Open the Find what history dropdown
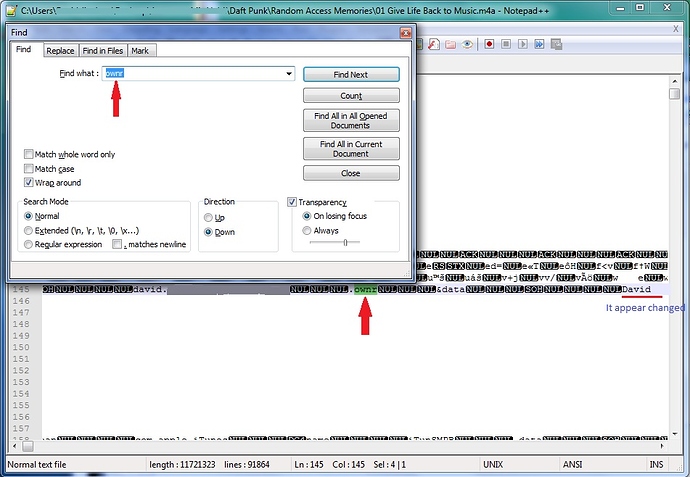The width and height of the screenshot is (690, 477). pos(289,73)
